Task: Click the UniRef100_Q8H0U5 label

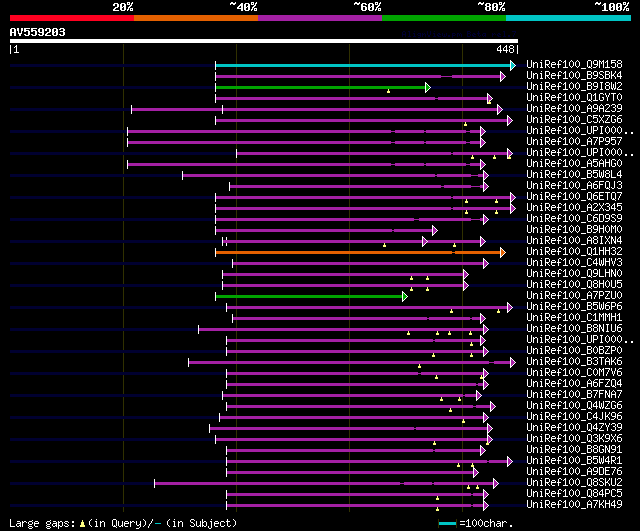Action: click(574, 285)
